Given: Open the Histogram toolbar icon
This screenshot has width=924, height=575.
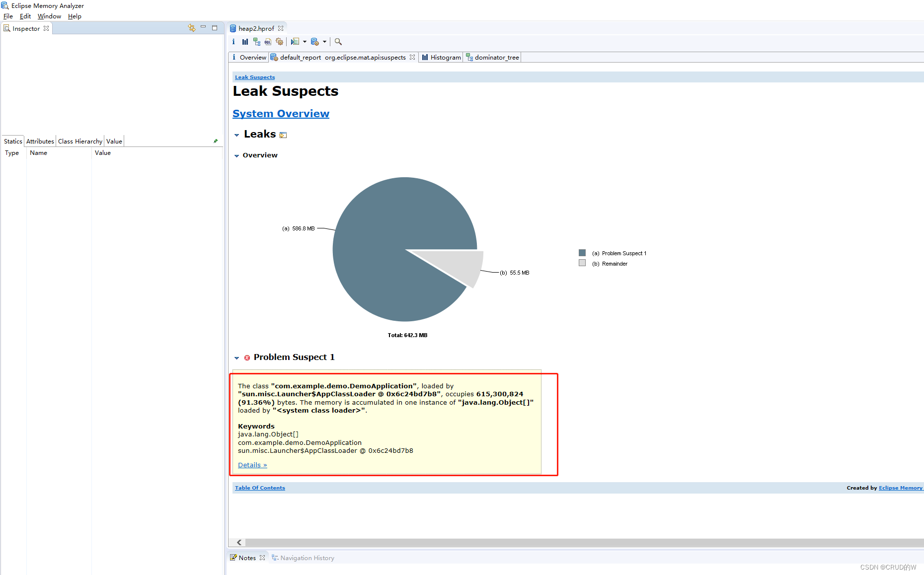Looking at the screenshot, I should [245, 42].
